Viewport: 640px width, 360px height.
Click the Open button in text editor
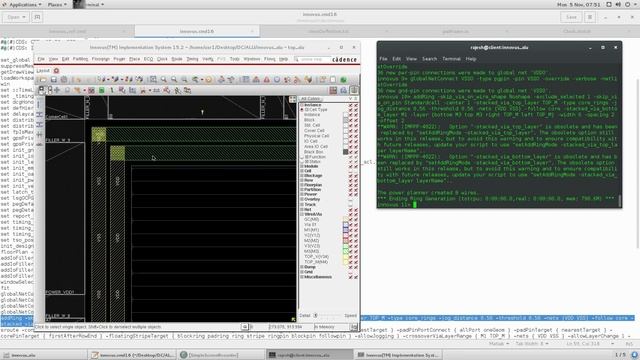[16, 17]
